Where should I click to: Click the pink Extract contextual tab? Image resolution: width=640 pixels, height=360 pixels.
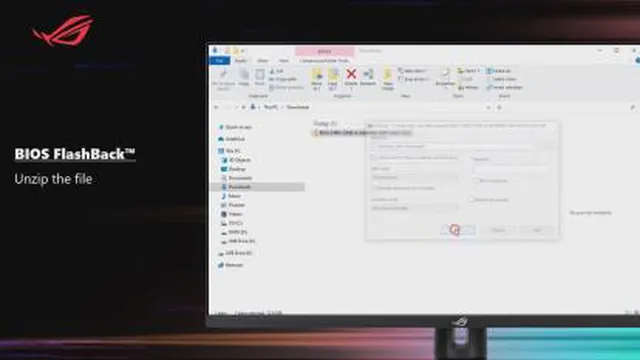[x=324, y=51]
